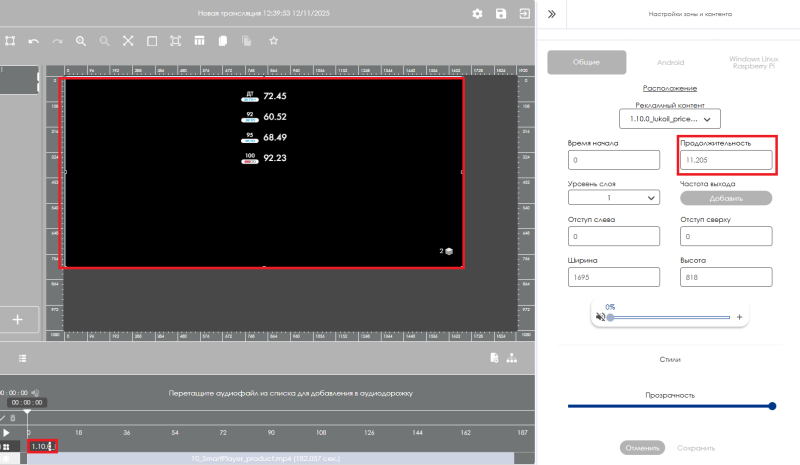The height and width of the screenshot is (465, 800).
Task: Toggle the list view icon above timeline
Action: (x=22, y=358)
